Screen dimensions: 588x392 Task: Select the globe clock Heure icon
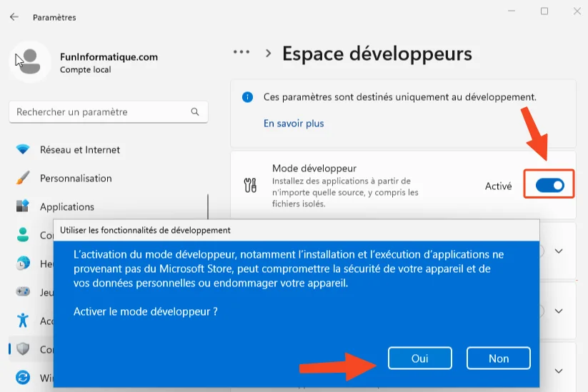tap(23, 263)
